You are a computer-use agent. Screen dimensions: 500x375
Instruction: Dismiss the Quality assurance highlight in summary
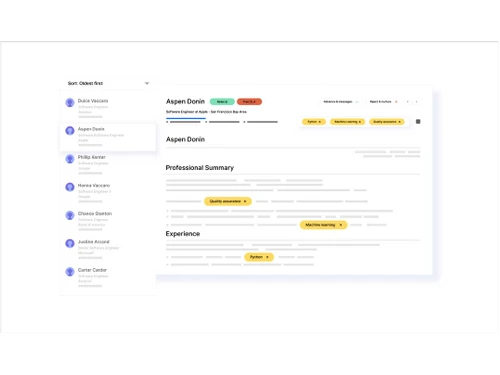[245, 201]
